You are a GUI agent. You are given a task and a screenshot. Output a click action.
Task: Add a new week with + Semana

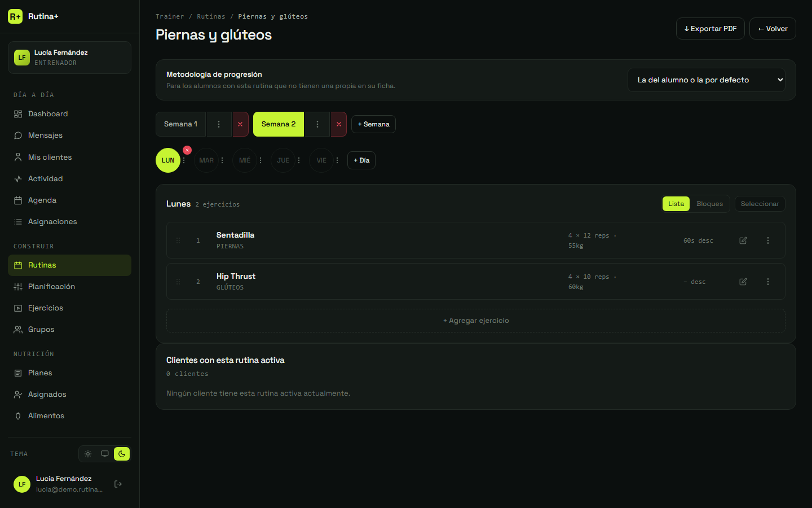[373, 124]
